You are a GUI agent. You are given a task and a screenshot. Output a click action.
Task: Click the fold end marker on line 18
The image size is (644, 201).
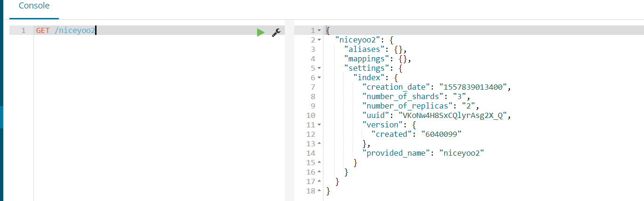click(x=319, y=191)
